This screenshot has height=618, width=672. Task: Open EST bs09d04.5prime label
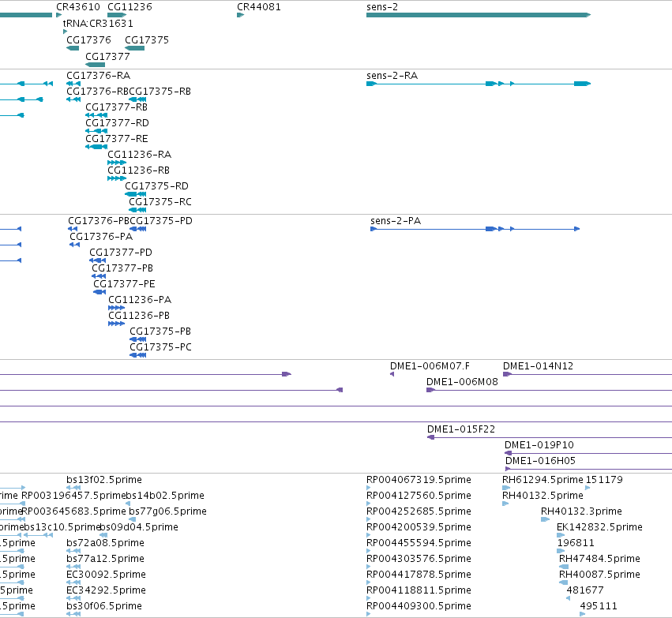[139, 527]
